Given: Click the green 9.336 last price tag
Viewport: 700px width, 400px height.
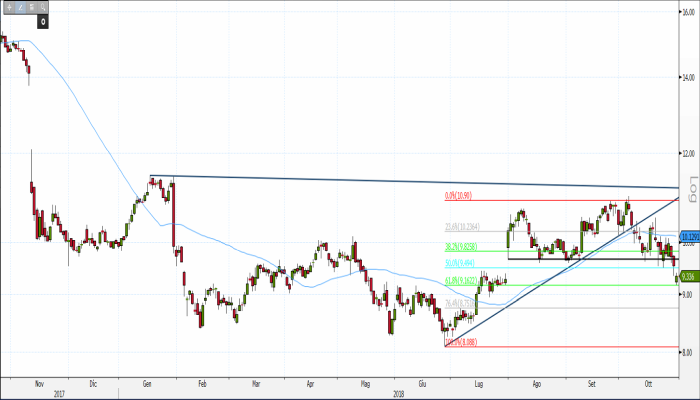Looking at the screenshot, I should [688, 277].
